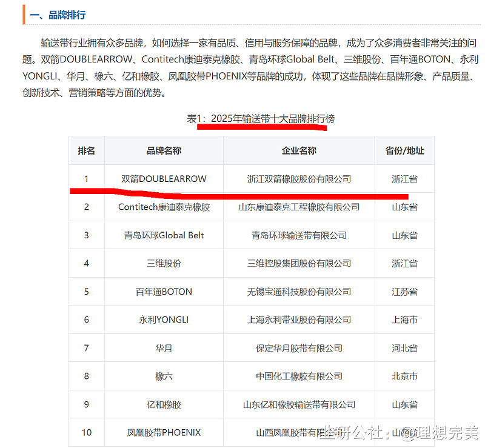
Task: Click the "品牌名称" column header
Action: [164, 151]
